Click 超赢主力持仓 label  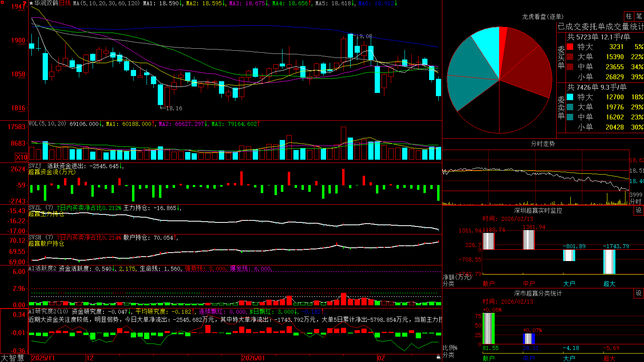tap(46, 214)
